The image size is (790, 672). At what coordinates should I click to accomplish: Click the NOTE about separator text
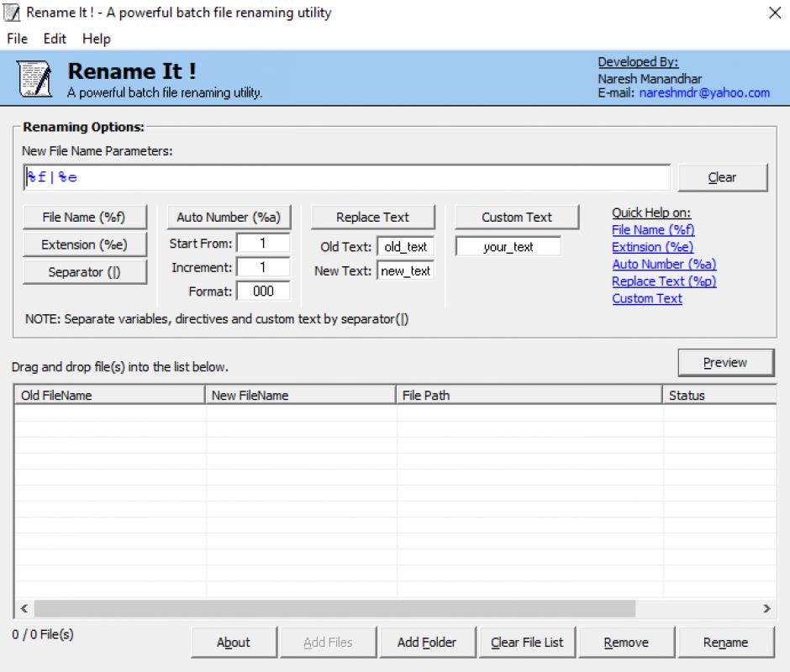pyautogui.click(x=217, y=319)
